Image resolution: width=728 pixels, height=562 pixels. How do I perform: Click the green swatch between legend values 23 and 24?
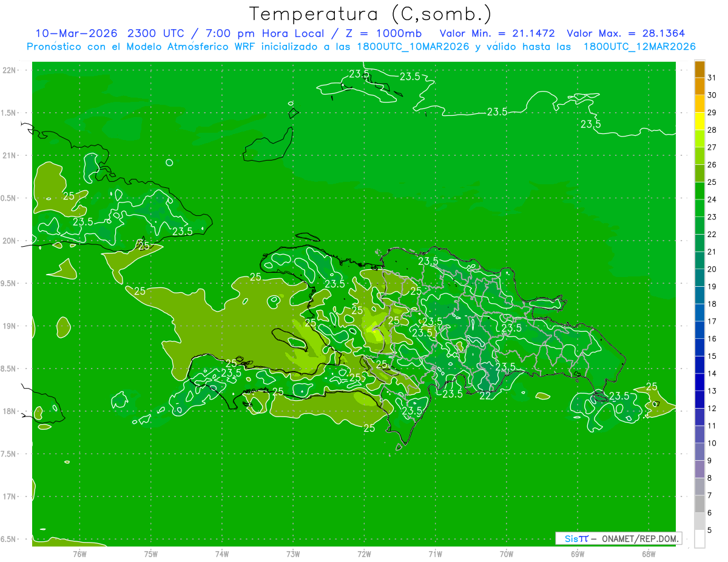[699, 208]
